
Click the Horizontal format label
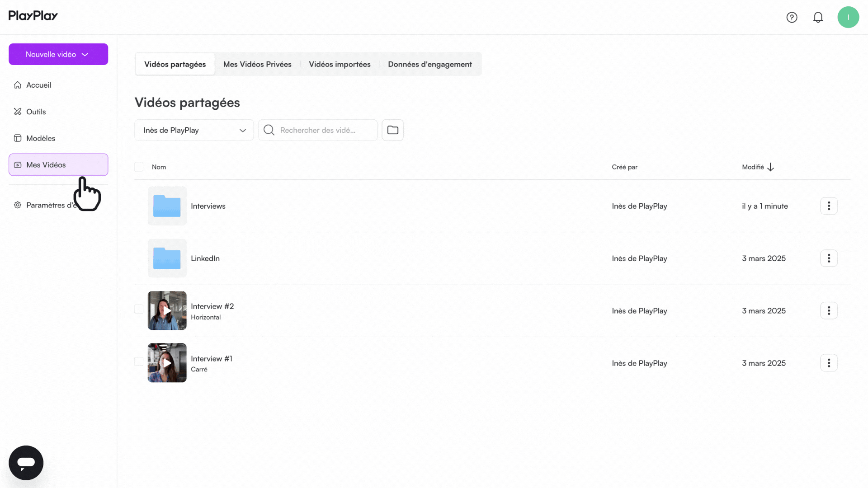point(206,317)
